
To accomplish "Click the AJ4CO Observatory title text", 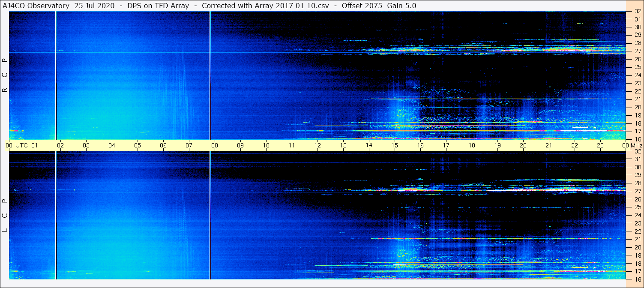I will [x=36, y=6].
